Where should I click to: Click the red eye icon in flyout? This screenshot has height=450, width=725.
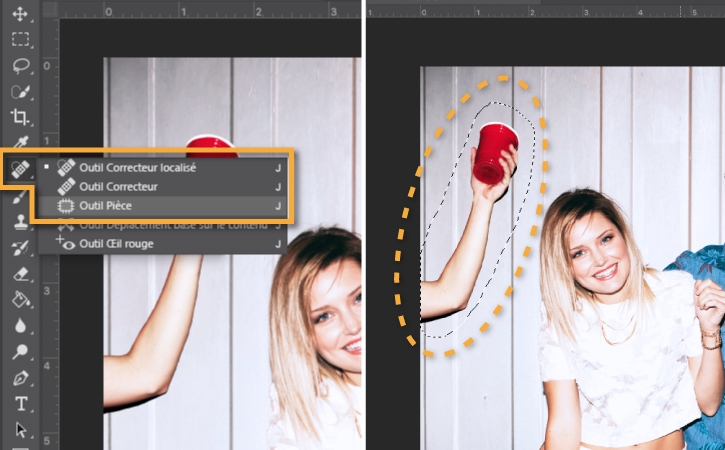(65, 243)
